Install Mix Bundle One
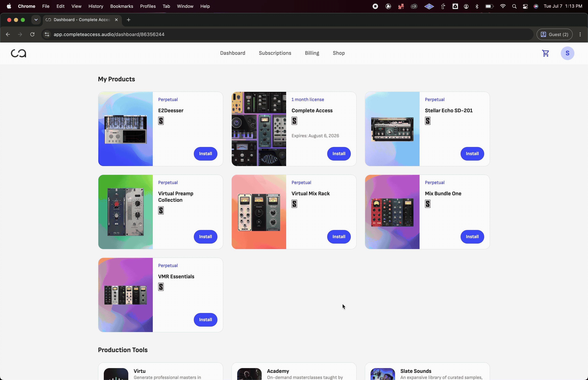This screenshot has height=380, width=588. click(x=472, y=237)
